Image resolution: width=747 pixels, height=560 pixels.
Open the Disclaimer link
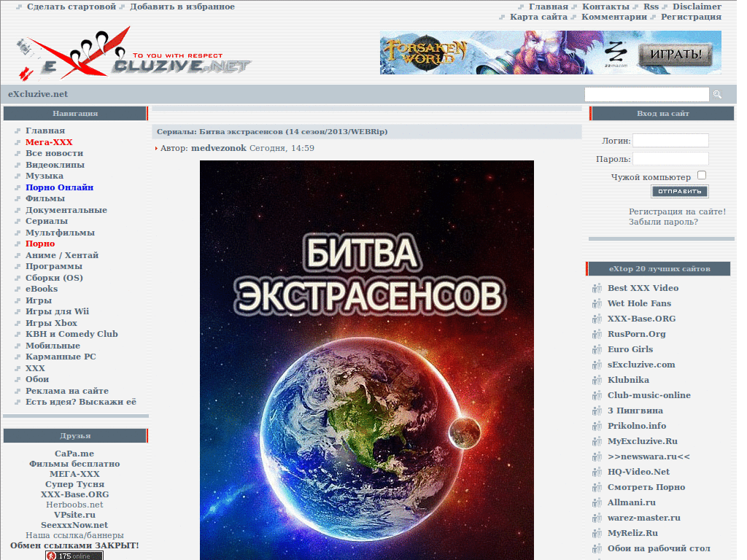pos(697,7)
